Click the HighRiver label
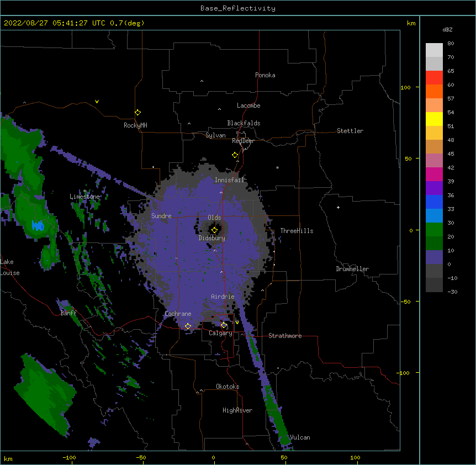Screen dimensions: 476x465 [237, 410]
